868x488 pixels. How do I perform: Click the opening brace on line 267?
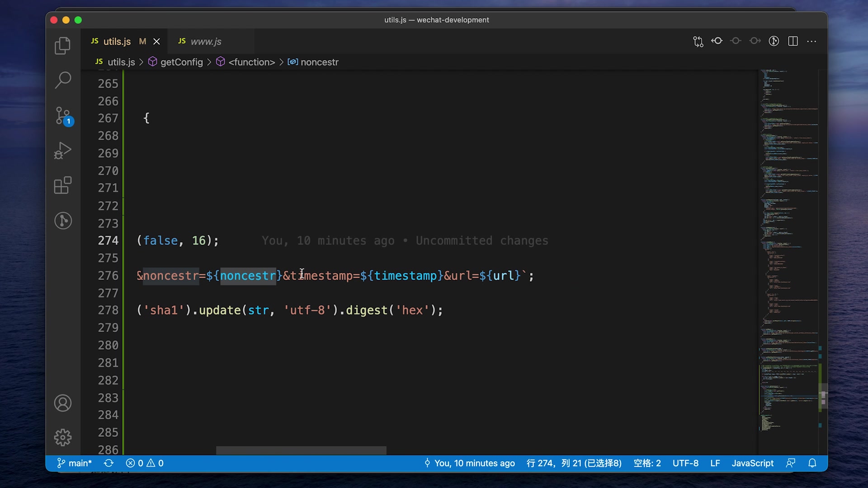(x=146, y=118)
